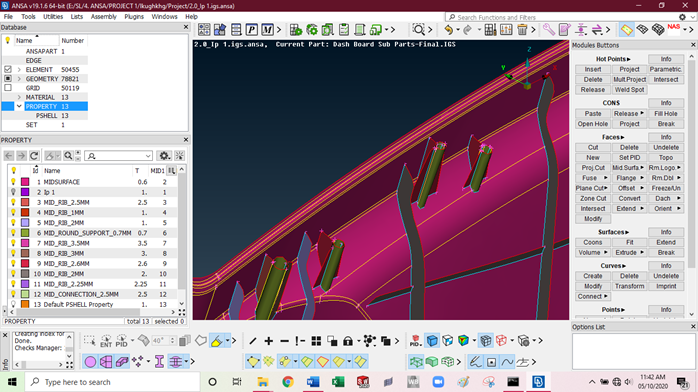Toggle visibility bulb for Ip 1 property
Viewport: 698px width, 392px height.
coord(13,192)
